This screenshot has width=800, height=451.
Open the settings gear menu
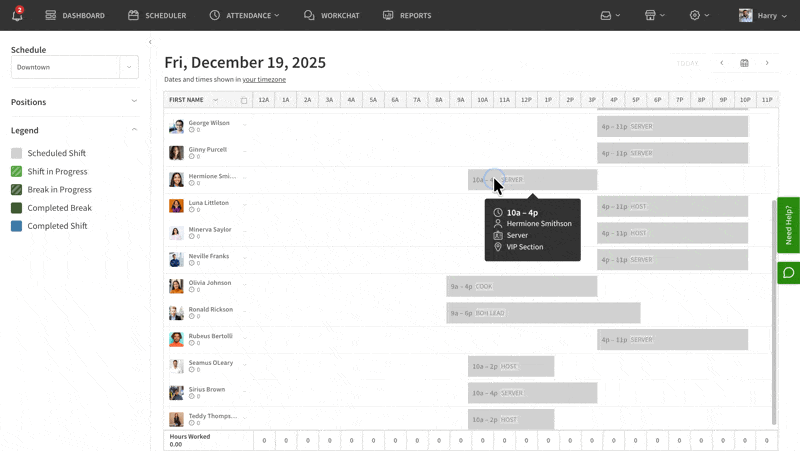click(x=699, y=15)
